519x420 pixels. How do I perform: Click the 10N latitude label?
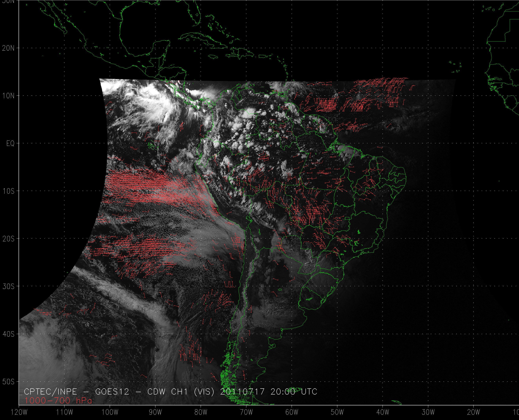[9, 96]
